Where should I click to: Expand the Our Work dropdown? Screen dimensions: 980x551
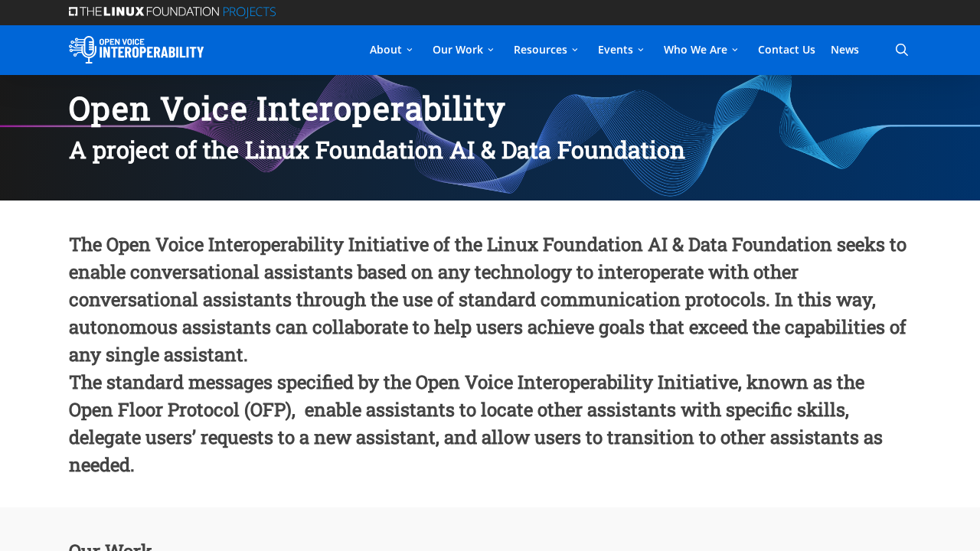[x=462, y=48]
